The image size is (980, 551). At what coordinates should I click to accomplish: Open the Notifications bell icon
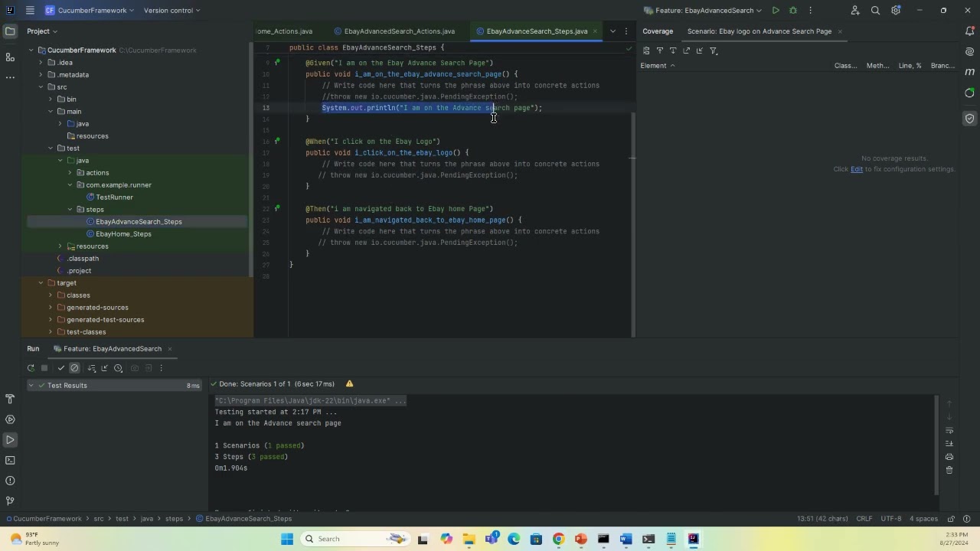tap(970, 31)
